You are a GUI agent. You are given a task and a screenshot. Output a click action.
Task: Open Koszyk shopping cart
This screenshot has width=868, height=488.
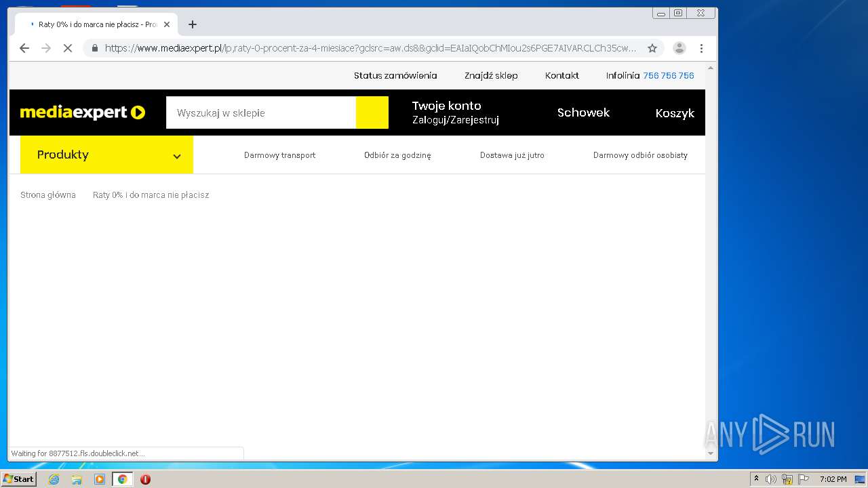(x=675, y=113)
